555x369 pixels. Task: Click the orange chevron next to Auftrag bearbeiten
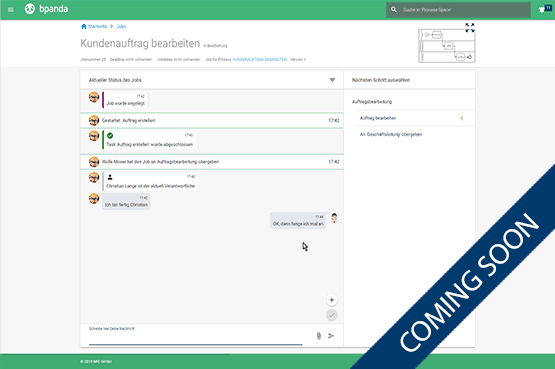click(x=462, y=119)
